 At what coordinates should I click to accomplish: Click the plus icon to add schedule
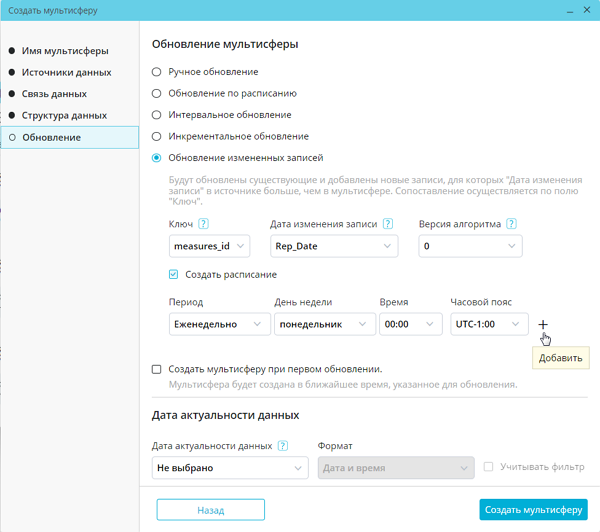(x=543, y=325)
